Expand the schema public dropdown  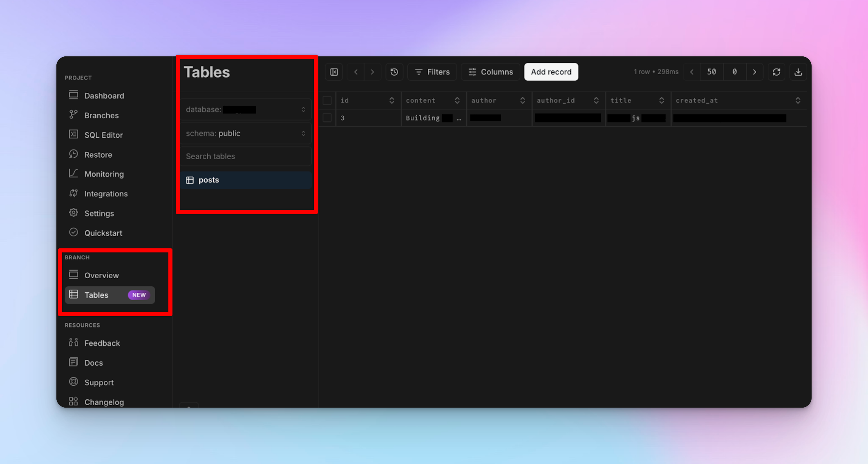[x=302, y=132]
